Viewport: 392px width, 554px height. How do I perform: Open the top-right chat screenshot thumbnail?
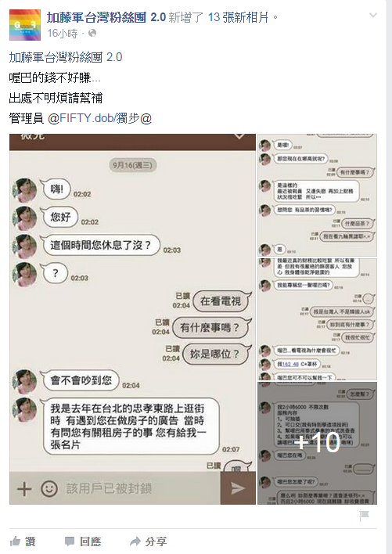pos(317,195)
